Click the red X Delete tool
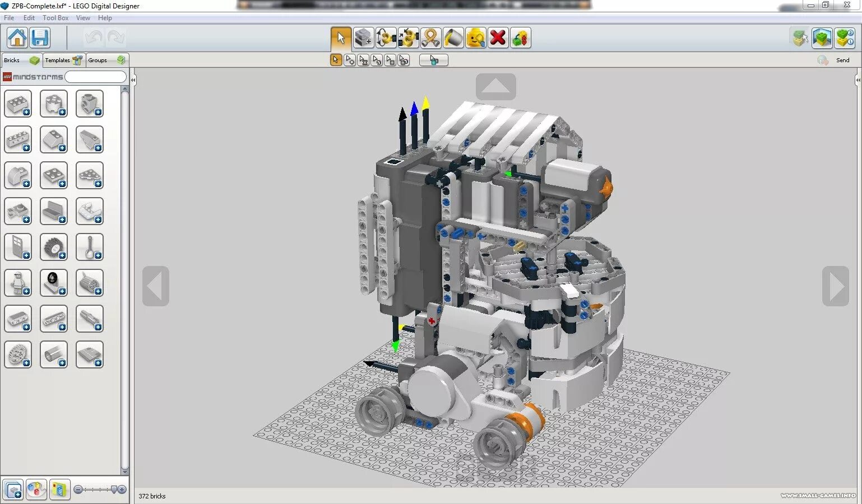This screenshot has width=862, height=504. pyautogui.click(x=498, y=38)
